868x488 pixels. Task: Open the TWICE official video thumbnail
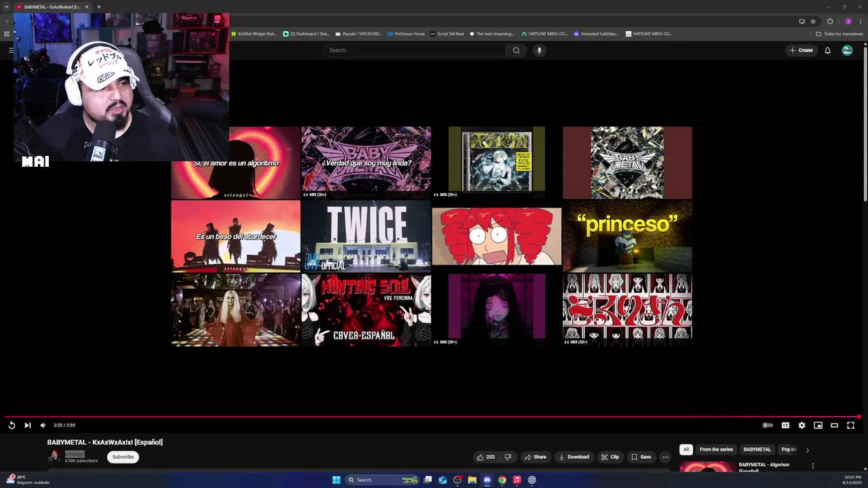366,237
